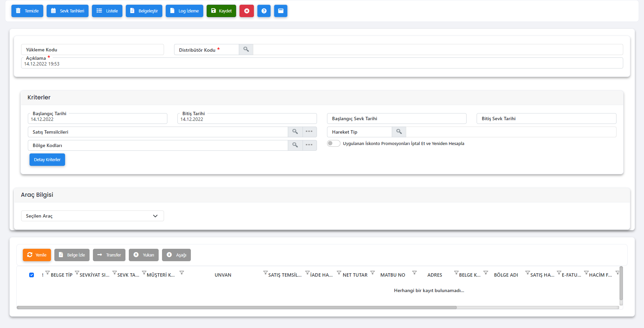Enable İskonto Promosyonları İptal toggle

pyautogui.click(x=333, y=143)
